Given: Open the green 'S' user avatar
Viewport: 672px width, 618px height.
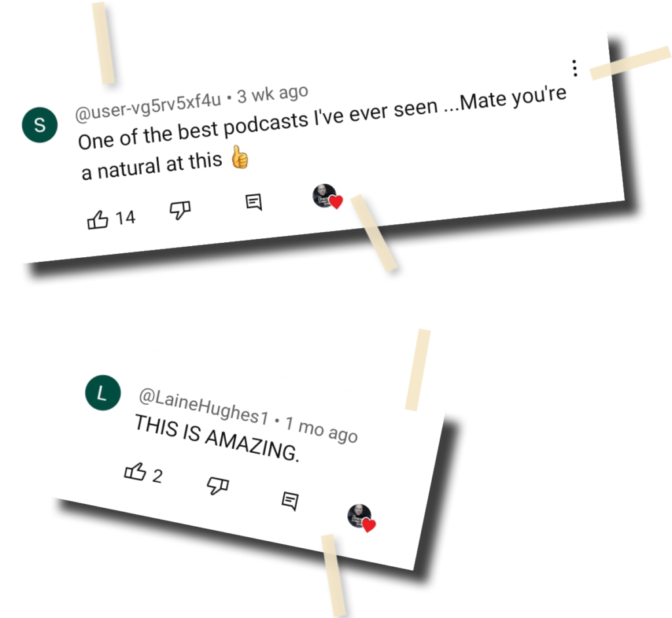Looking at the screenshot, I should [40, 125].
